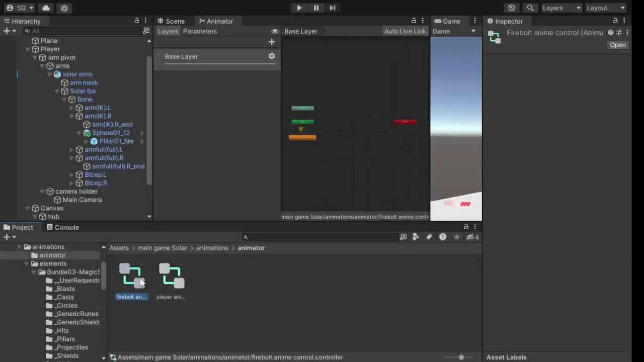Screen dimensions: 644x362
Task: Open Hierarchy panel kebab menu
Action: coord(145,21)
